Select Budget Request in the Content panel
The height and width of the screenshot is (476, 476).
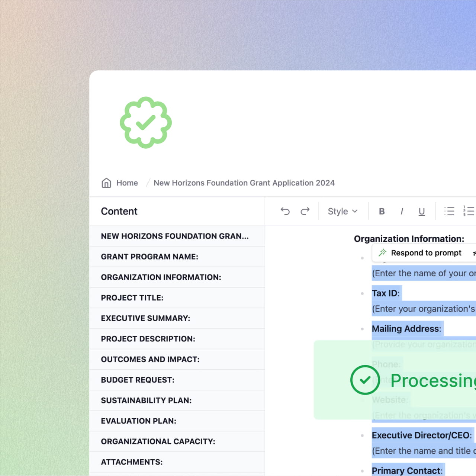137,380
